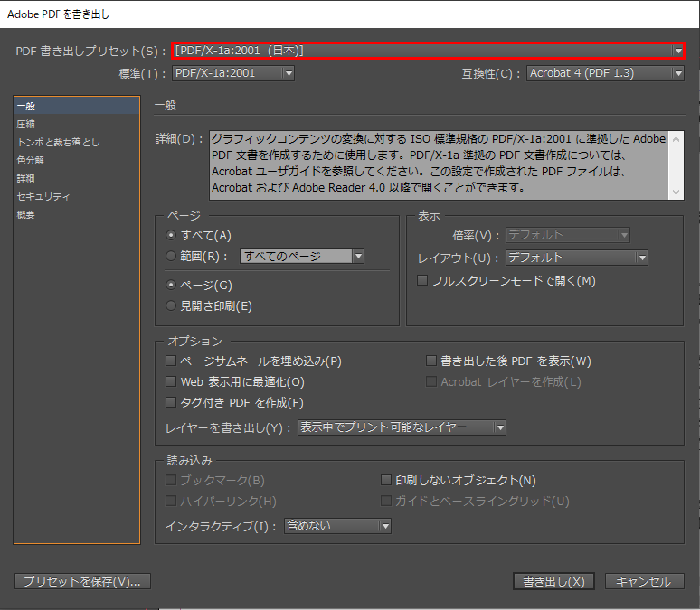
Task: Toggle Acrobatレイヤーを作成 checkbox
Action: click(430, 381)
